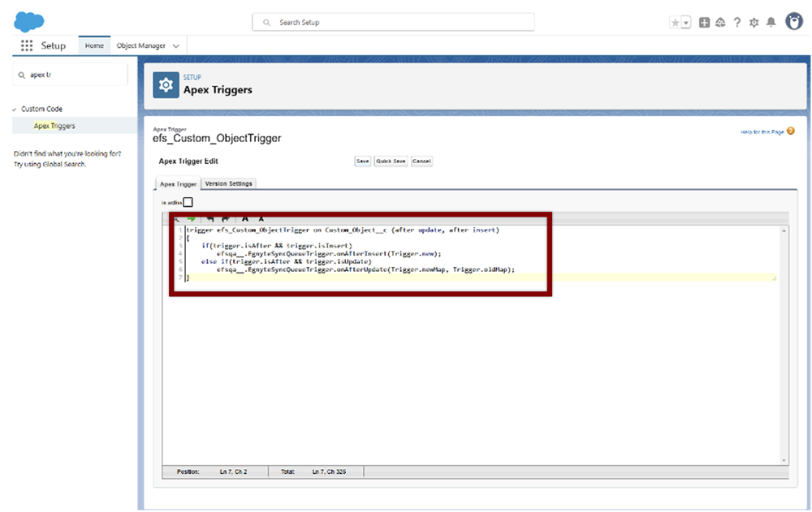This screenshot has height=512, width=812.
Task: Click Quick Save button
Action: [391, 161]
